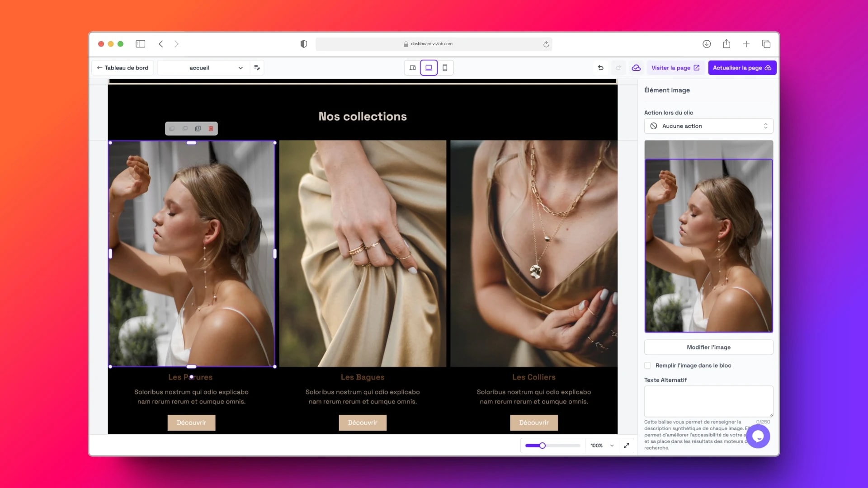Return to Tableau de bord

click(123, 68)
